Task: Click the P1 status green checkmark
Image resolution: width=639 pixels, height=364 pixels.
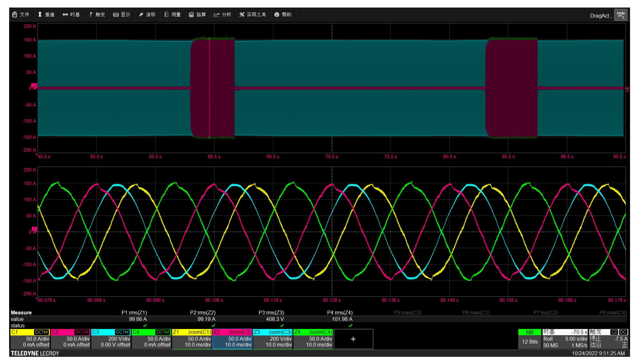Action: (145, 326)
